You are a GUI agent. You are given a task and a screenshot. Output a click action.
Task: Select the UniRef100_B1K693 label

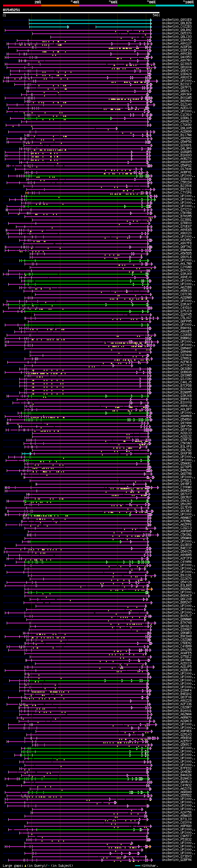(x=177, y=155)
